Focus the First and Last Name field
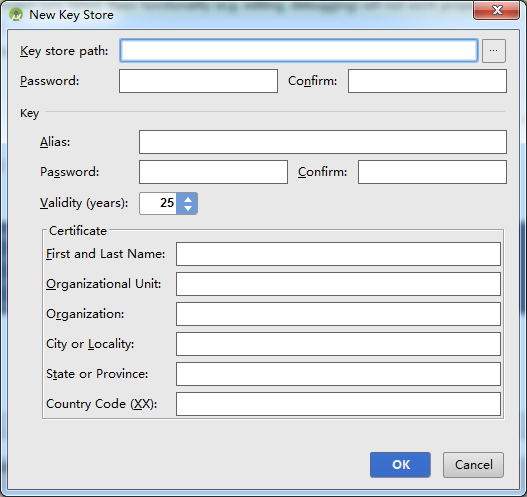Screen dimensions: 527x497 (338, 254)
